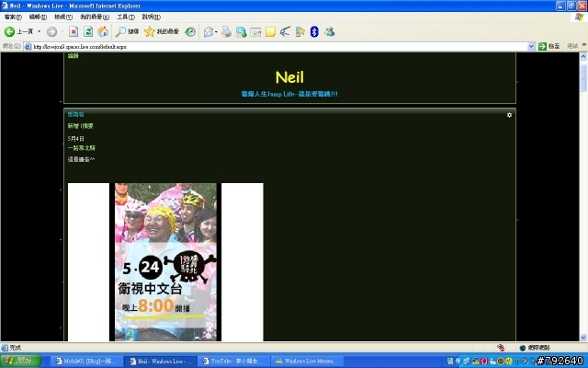
Task: Open the Search magnifier toolbar button
Action: pyautogui.click(x=127, y=32)
